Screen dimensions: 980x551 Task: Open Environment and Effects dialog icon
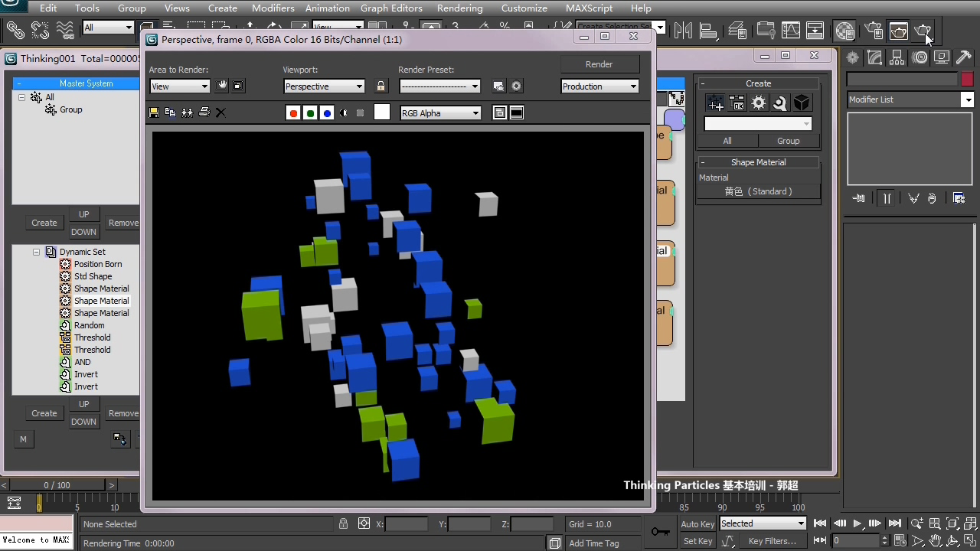tap(517, 86)
